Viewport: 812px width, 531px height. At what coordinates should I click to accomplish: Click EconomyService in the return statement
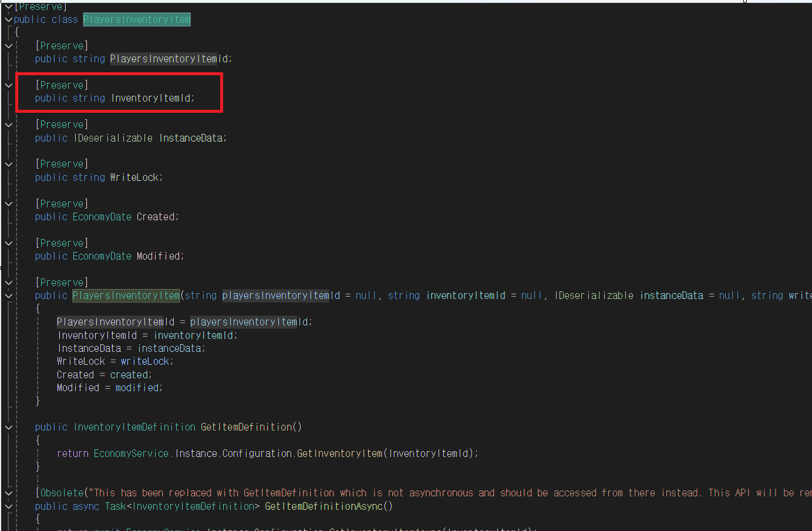tap(132, 453)
